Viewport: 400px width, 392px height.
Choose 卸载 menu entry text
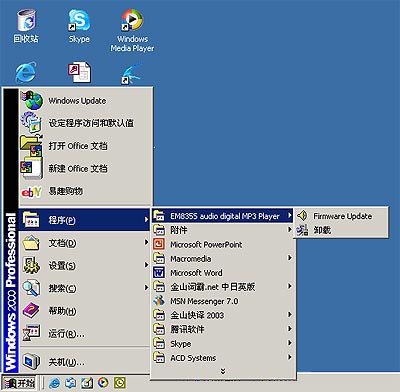click(x=322, y=230)
